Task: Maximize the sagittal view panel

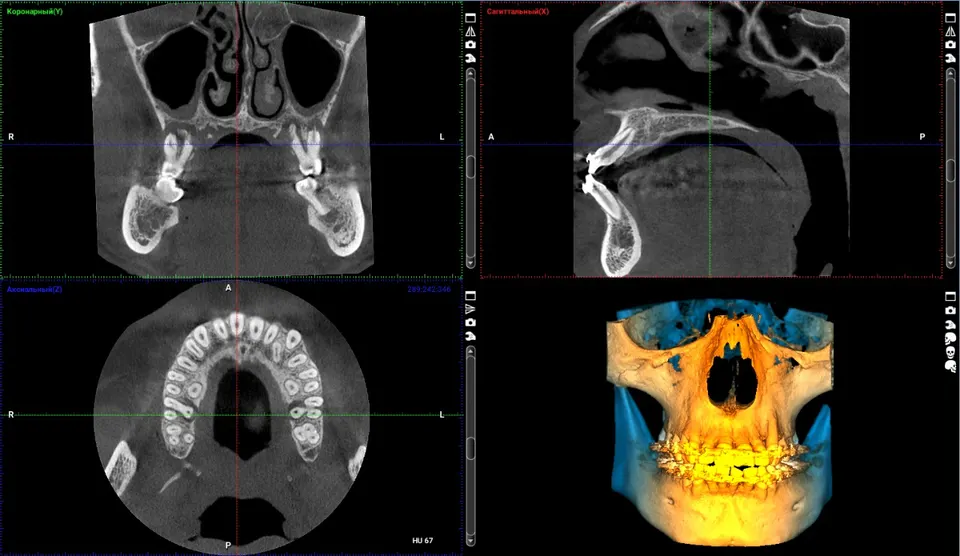Action: (950, 18)
